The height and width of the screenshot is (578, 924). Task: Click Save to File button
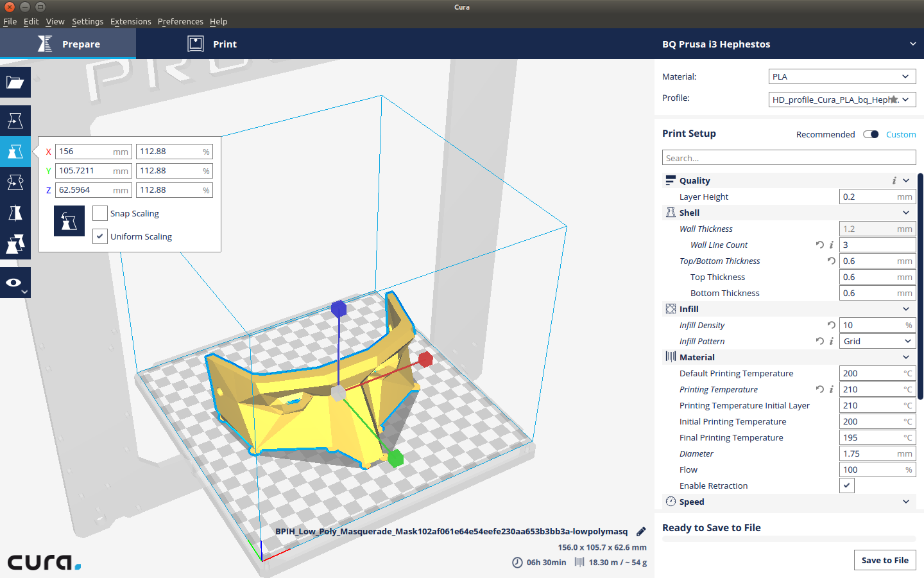coord(885,560)
